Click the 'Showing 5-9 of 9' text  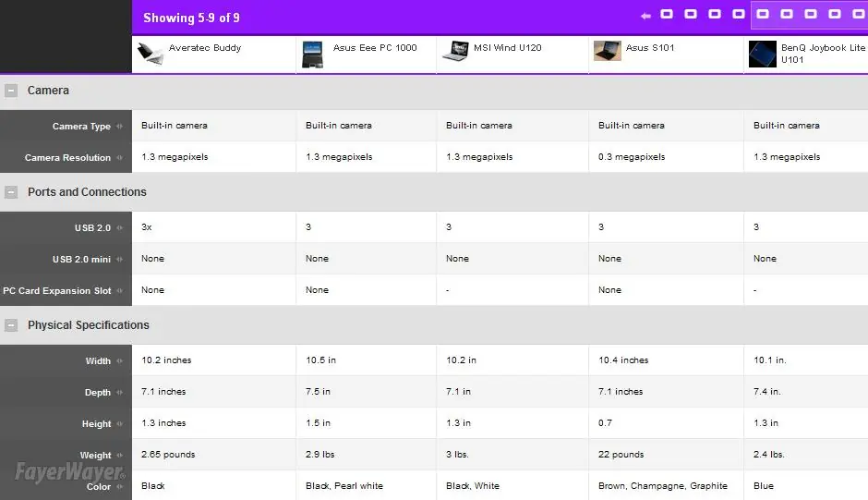(x=191, y=18)
